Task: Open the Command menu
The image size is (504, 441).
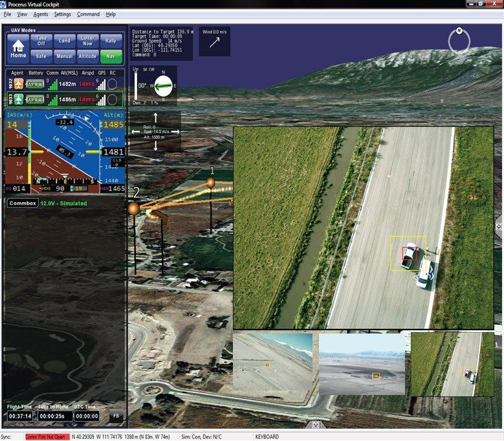Action: tap(88, 14)
